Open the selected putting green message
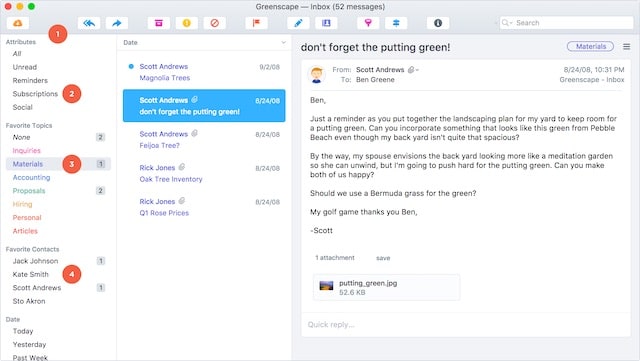Image resolution: width=640 pixels, height=361 pixels. [204, 106]
